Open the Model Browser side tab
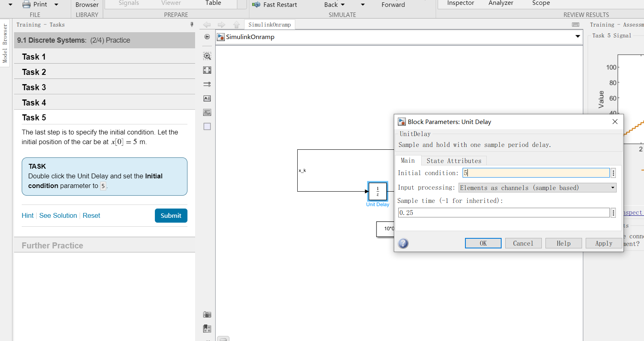644x341 pixels. [x=5, y=43]
